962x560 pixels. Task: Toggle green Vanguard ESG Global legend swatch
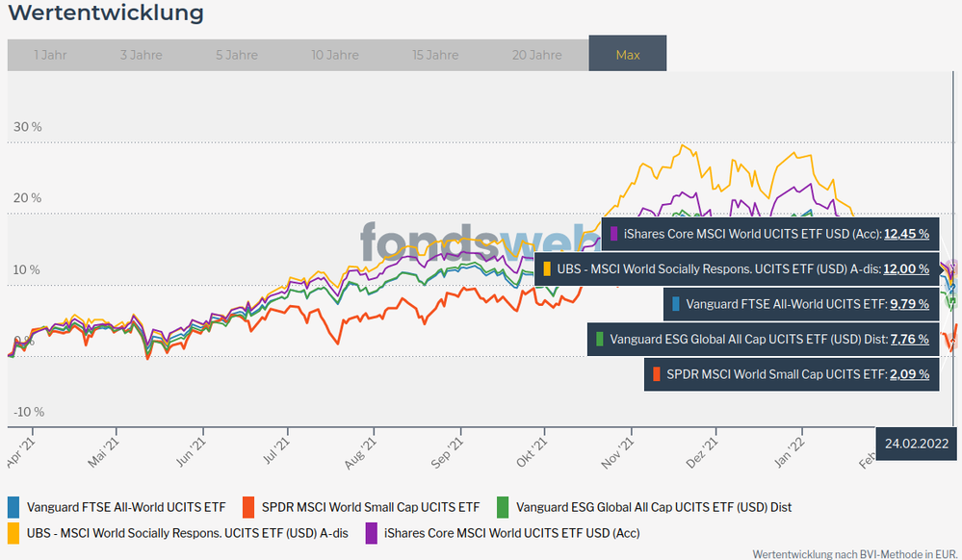[503, 506]
